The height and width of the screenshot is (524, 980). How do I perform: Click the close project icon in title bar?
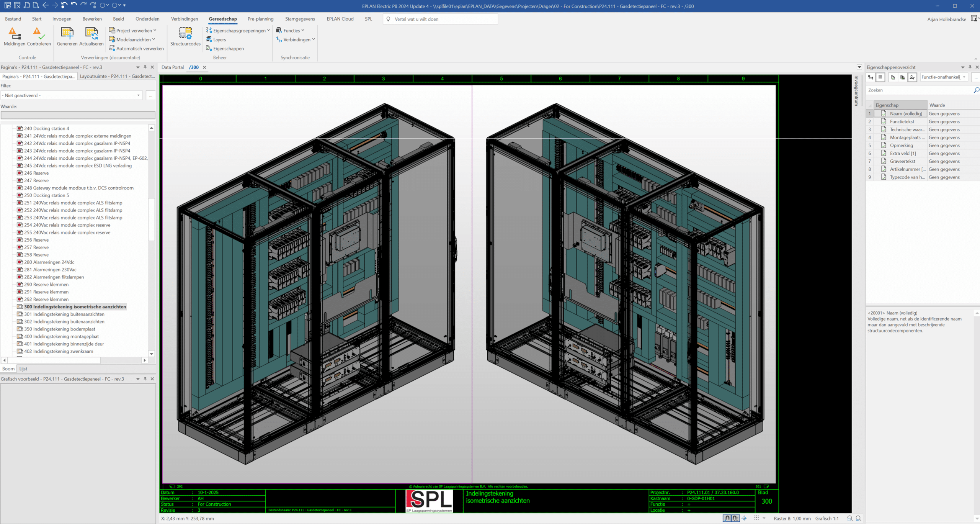point(17,5)
